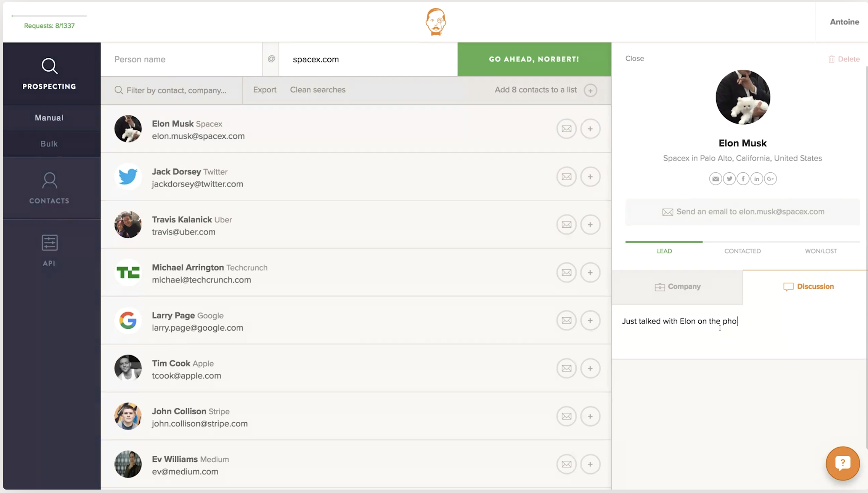This screenshot has height=493, width=868.
Task: Click the requests usage progress bar
Action: click(49, 16)
